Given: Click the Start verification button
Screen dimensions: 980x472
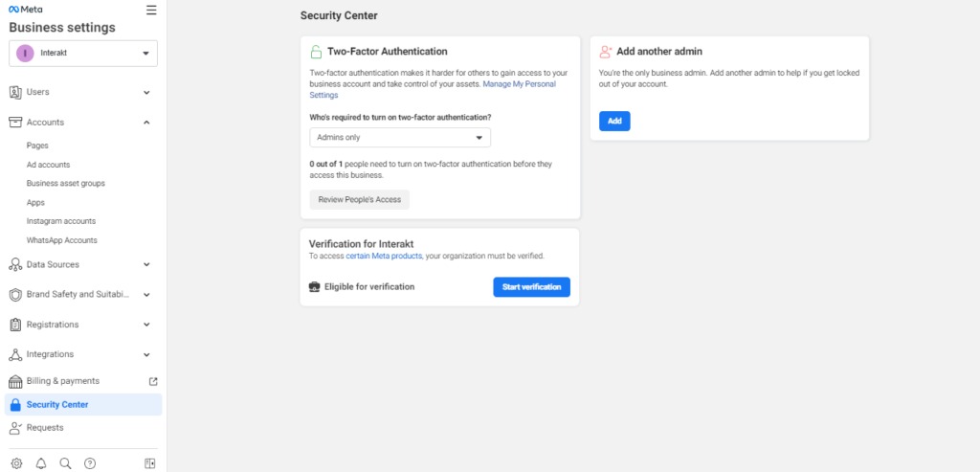Looking at the screenshot, I should pos(532,287).
